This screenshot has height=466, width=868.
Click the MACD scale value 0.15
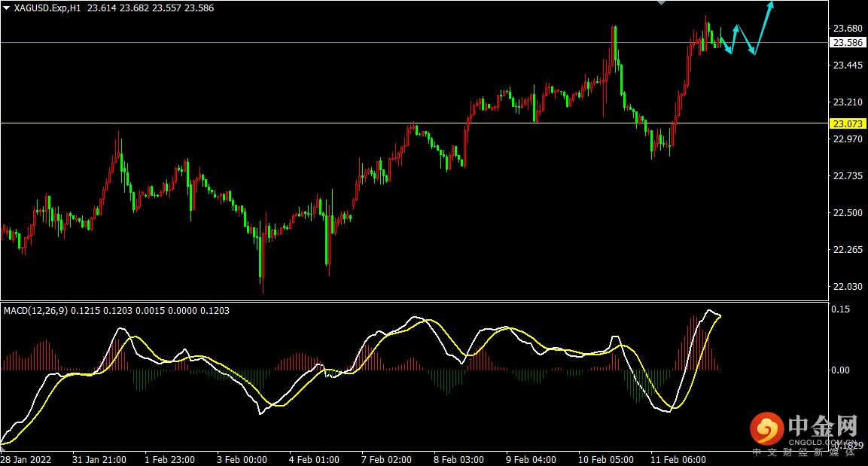840,309
